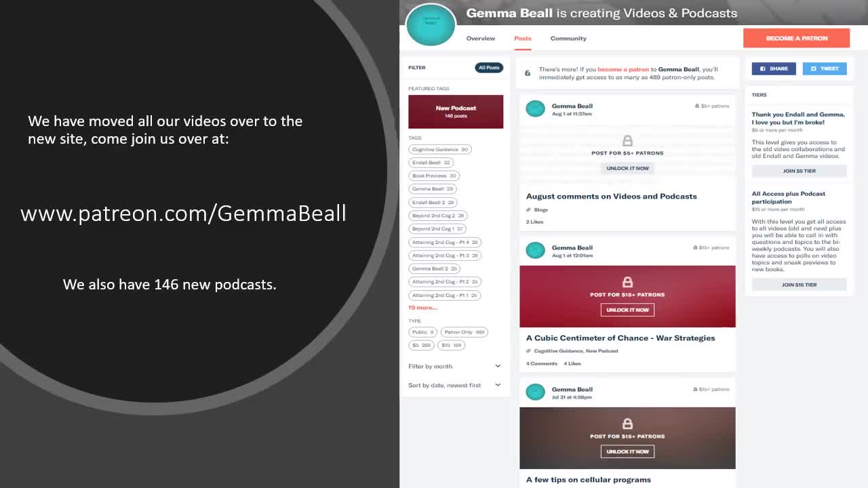Expand Filter by month dropdown
This screenshot has width=868, height=488.
point(454,366)
